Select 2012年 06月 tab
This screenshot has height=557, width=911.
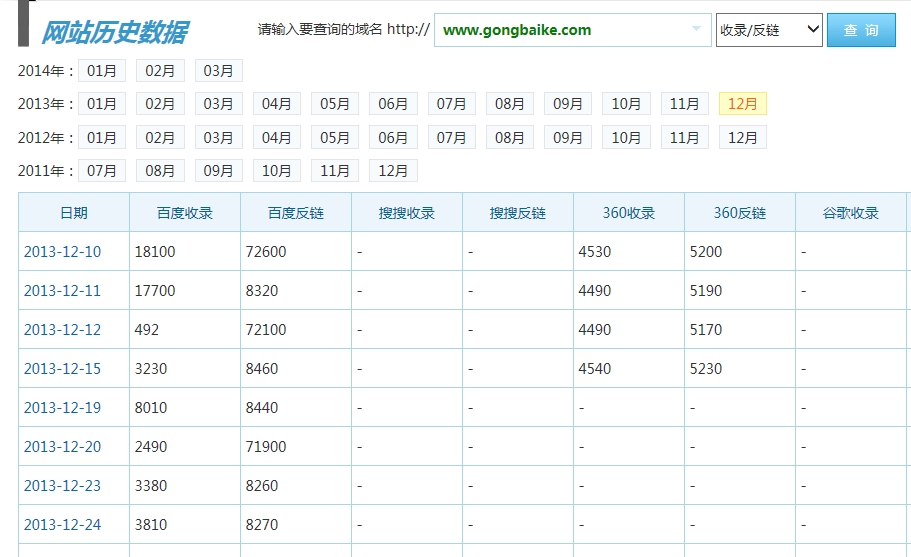coord(393,138)
